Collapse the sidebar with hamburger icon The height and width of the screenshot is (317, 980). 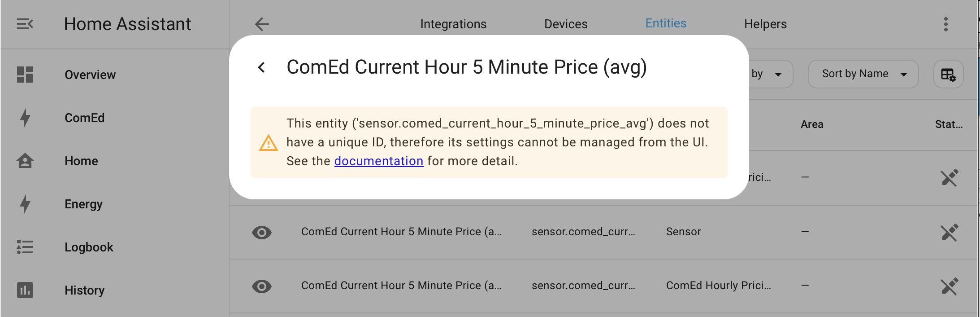point(25,23)
